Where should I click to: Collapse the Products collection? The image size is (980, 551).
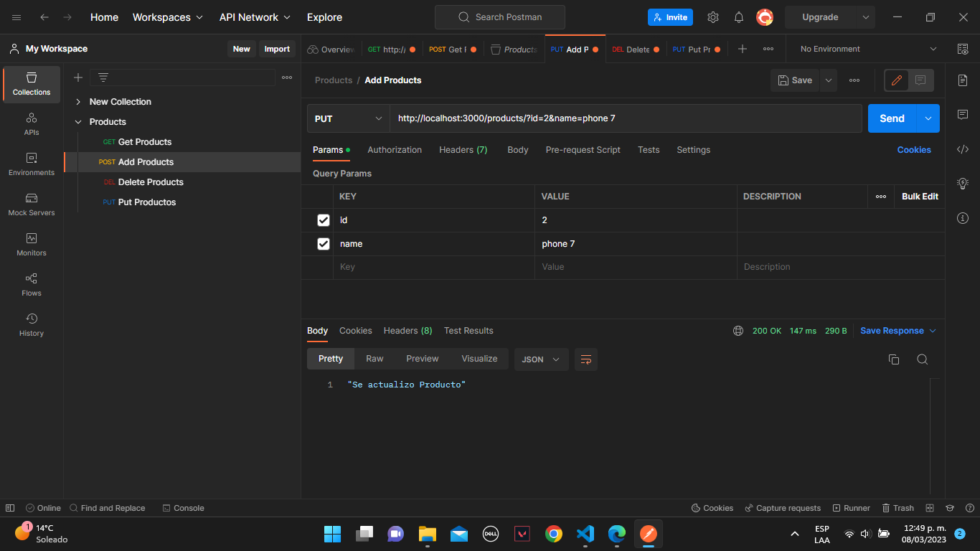(x=78, y=121)
